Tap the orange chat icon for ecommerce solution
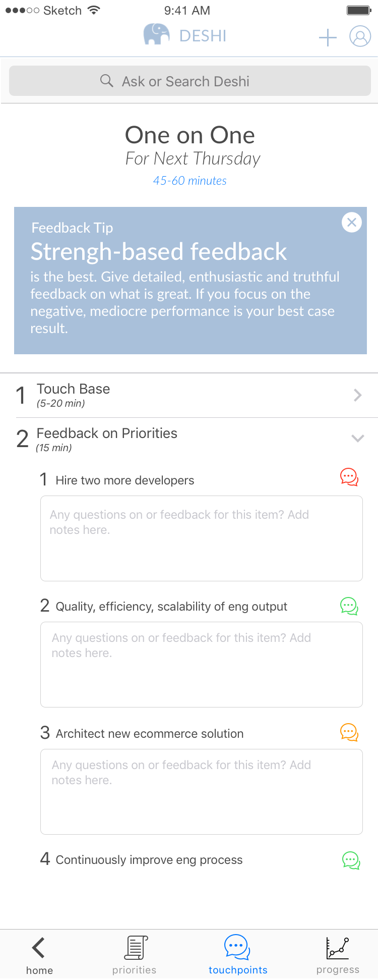Screen dimensions: 378x980 349,732
